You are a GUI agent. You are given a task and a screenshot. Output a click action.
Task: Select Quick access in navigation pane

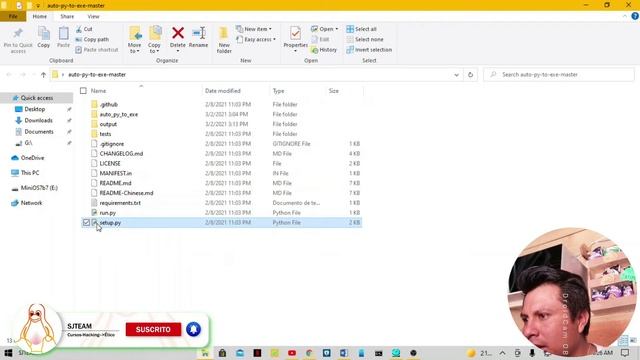click(x=37, y=98)
